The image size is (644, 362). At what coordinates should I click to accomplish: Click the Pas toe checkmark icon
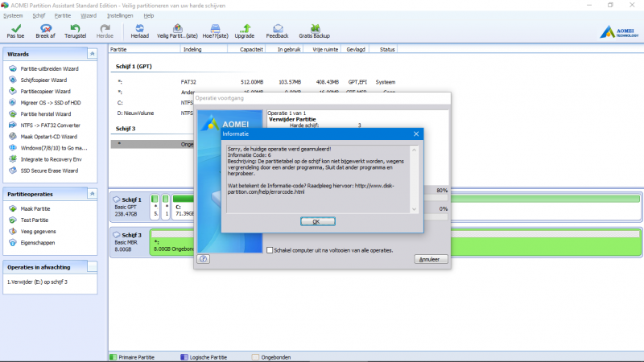click(15, 28)
